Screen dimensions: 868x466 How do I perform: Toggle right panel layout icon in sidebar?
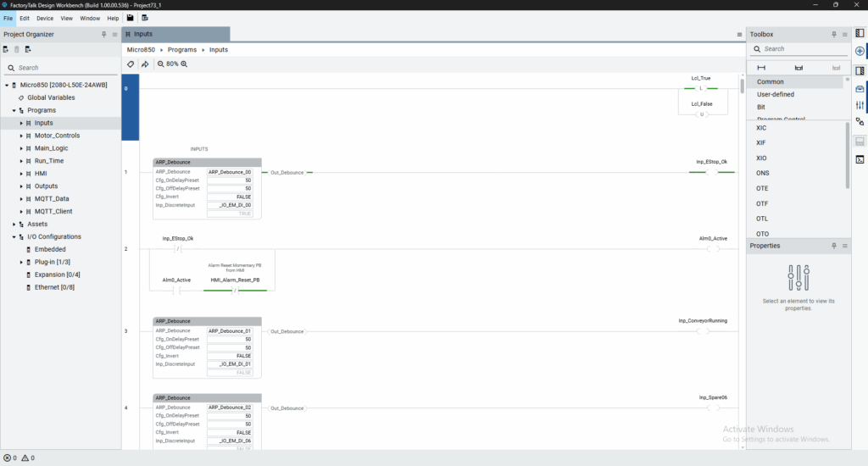[x=860, y=71]
